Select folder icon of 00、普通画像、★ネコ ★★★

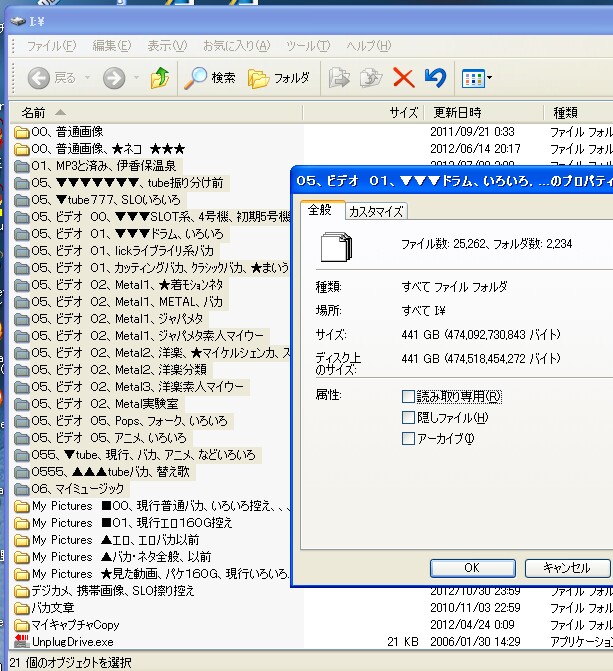point(21,149)
